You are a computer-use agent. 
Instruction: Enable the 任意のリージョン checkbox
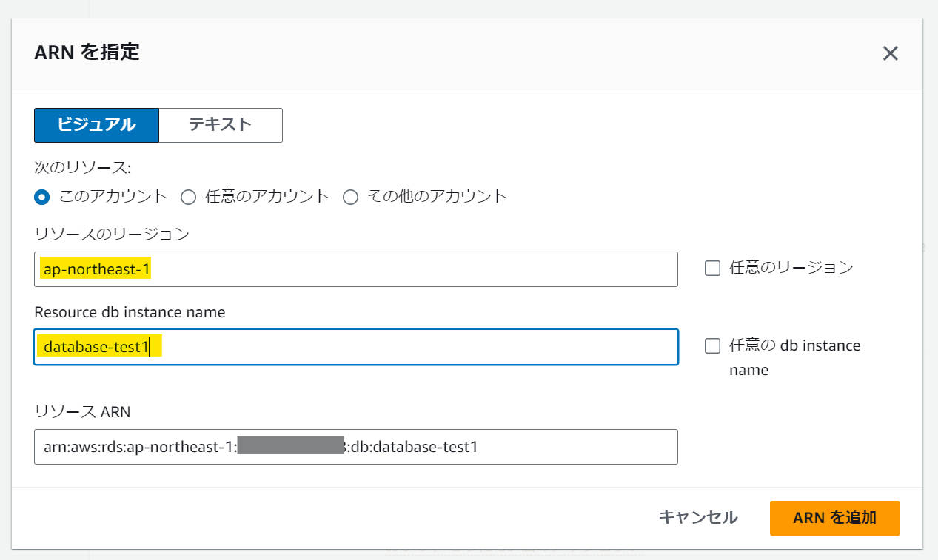pyautogui.click(x=712, y=268)
